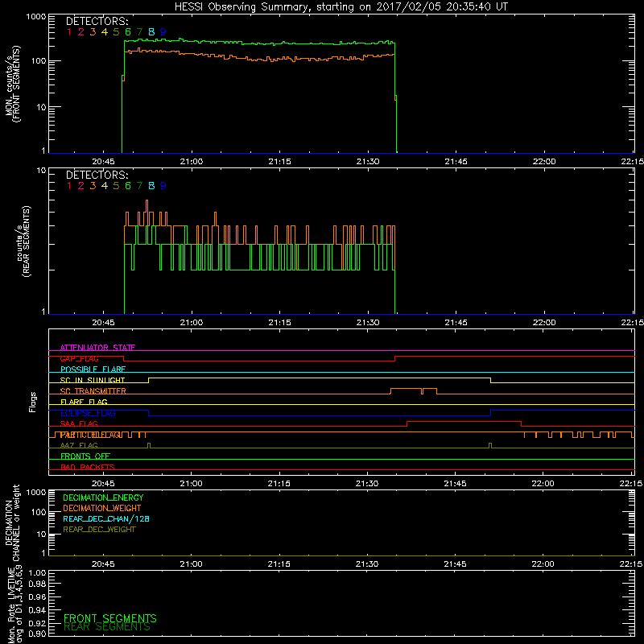Click detector number 7 in rear segments legend
644x644 pixels.
(x=139, y=186)
